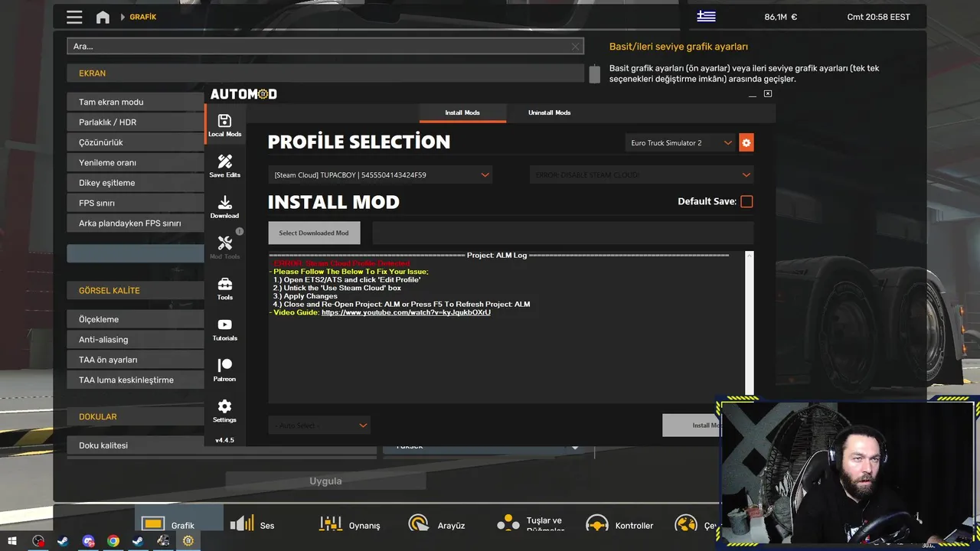The width and height of the screenshot is (980, 551).
Task: Click the Uygula apply button
Action: coord(325,481)
